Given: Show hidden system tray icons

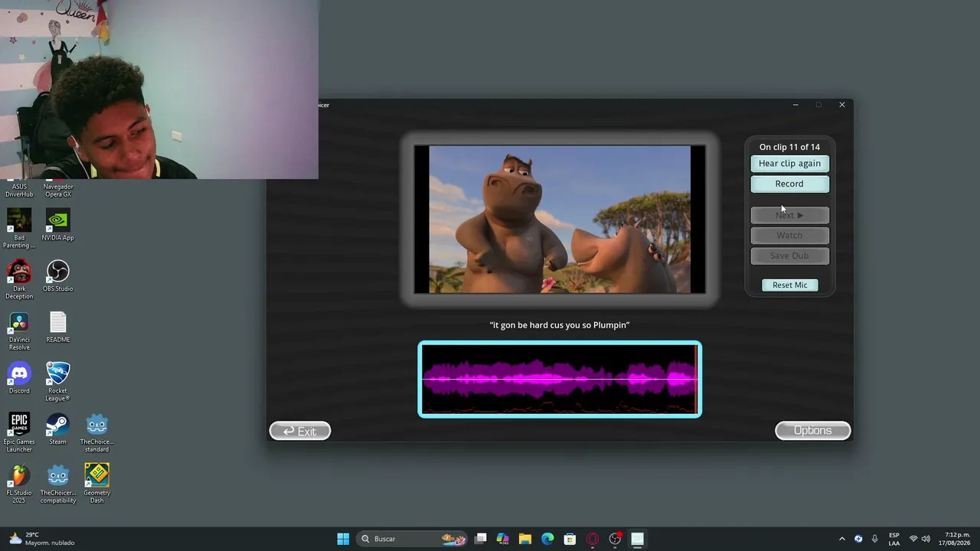Looking at the screenshot, I should pyautogui.click(x=842, y=539).
